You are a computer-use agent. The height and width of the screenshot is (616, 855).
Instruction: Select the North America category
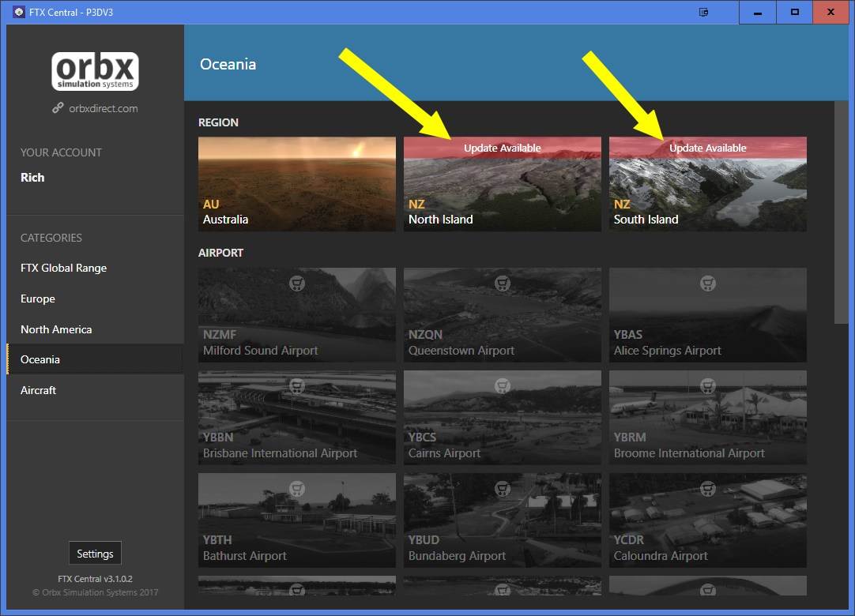click(95, 329)
